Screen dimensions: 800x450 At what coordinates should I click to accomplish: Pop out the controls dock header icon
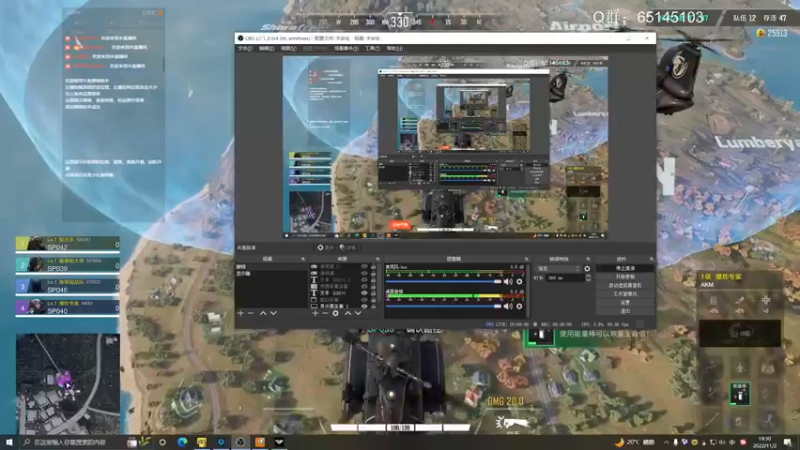click(652, 259)
